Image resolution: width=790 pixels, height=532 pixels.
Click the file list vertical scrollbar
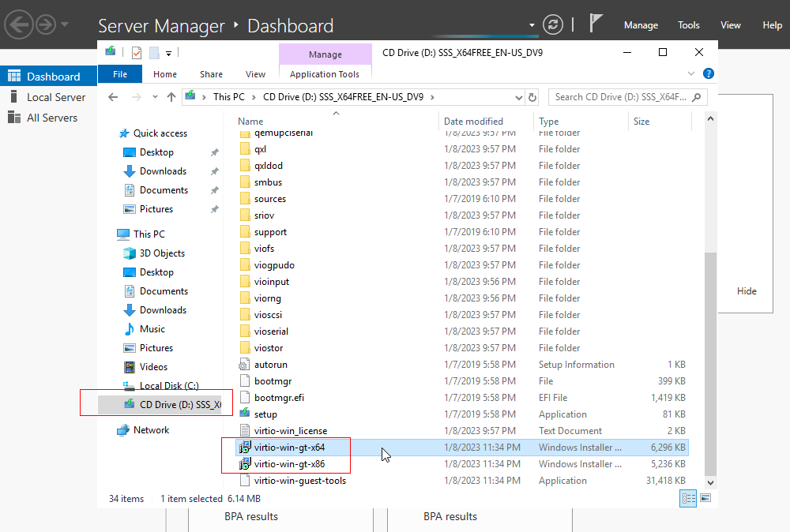point(710,364)
